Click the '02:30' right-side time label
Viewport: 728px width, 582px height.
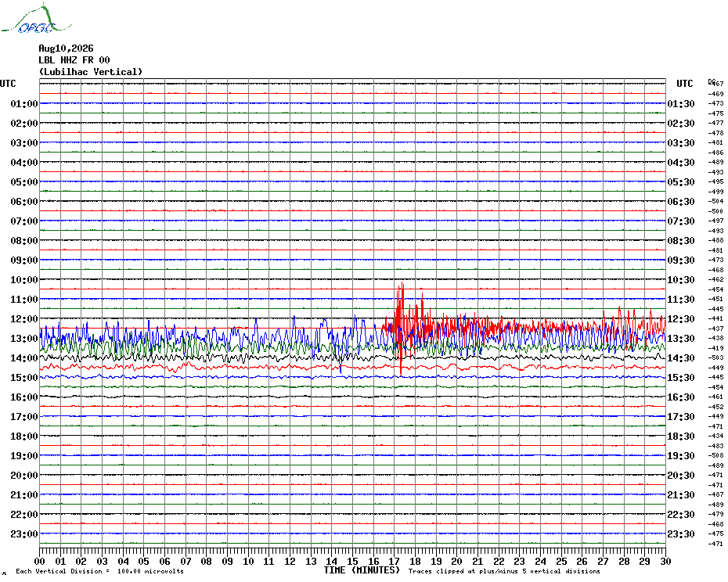(x=681, y=124)
